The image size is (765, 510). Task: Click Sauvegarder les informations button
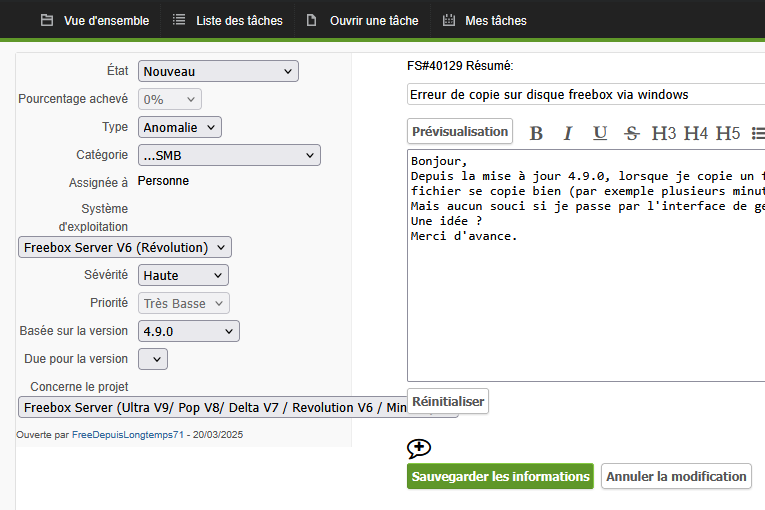point(500,476)
